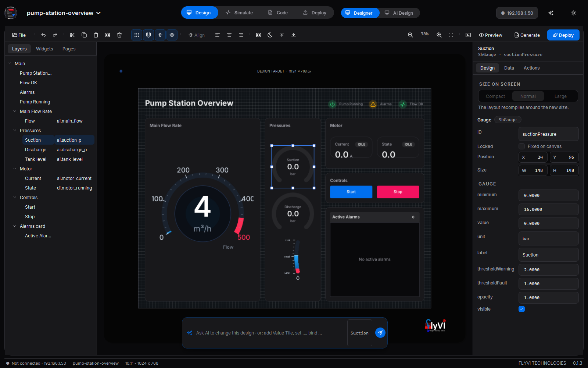588x368 pixels.
Task: Open the Data properties tab
Action: click(509, 68)
